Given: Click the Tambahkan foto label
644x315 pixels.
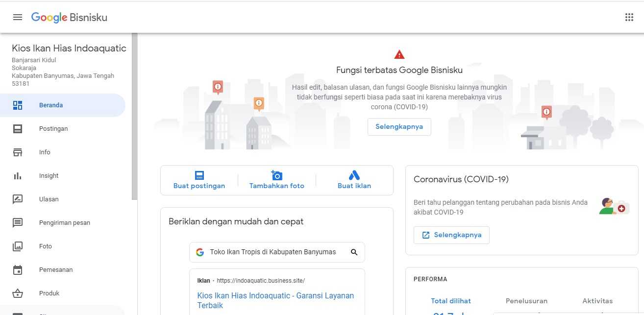Looking at the screenshot, I should 277,186.
